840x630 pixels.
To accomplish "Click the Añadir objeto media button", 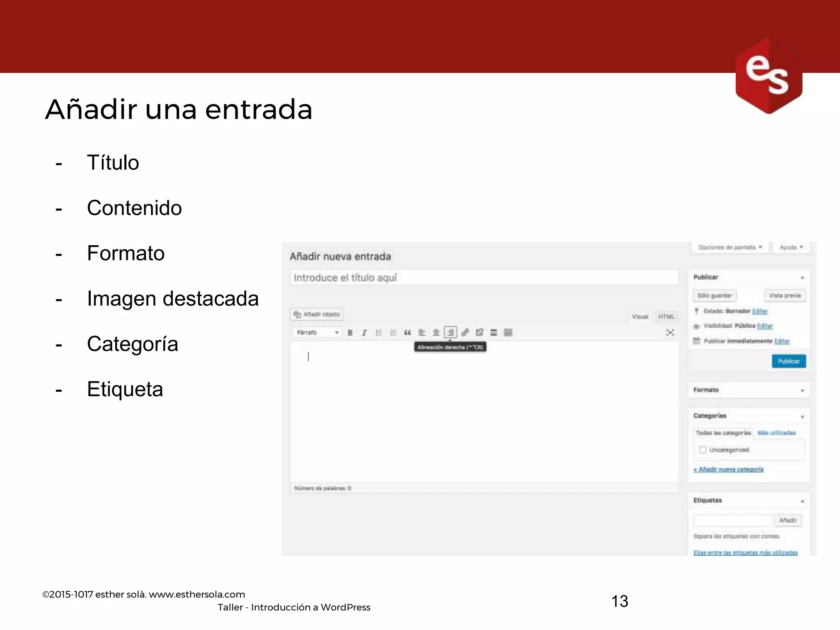I will coord(317,315).
